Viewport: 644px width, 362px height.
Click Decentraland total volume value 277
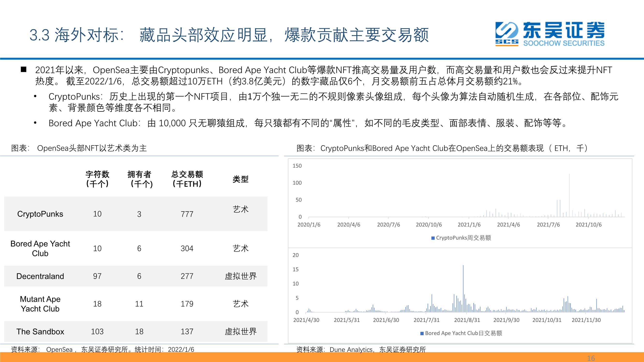click(187, 276)
